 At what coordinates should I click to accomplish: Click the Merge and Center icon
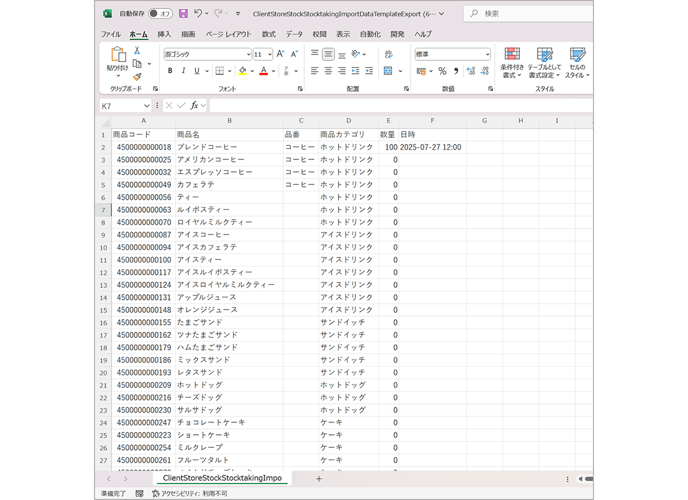(388, 71)
